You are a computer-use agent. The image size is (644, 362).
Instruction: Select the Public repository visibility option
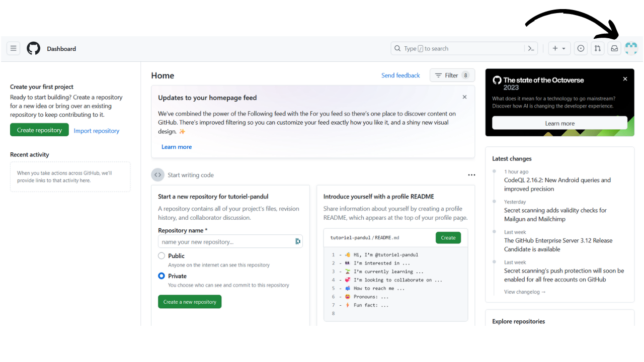161,255
